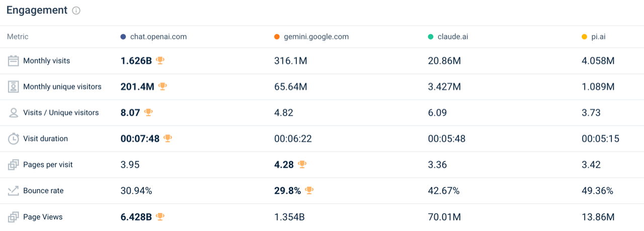Viewport: 644px width, 231px height.
Task: Open the gemini.google.com column header
Action: (x=316, y=37)
